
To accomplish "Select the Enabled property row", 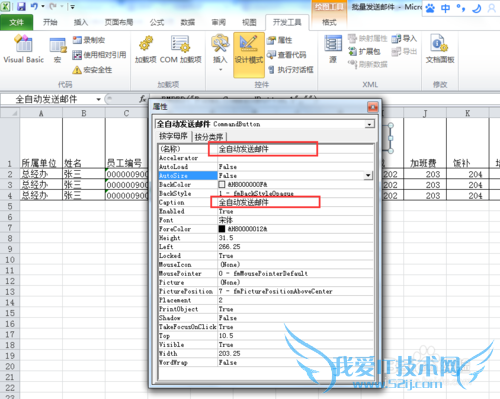I will (x=266, y=211).
